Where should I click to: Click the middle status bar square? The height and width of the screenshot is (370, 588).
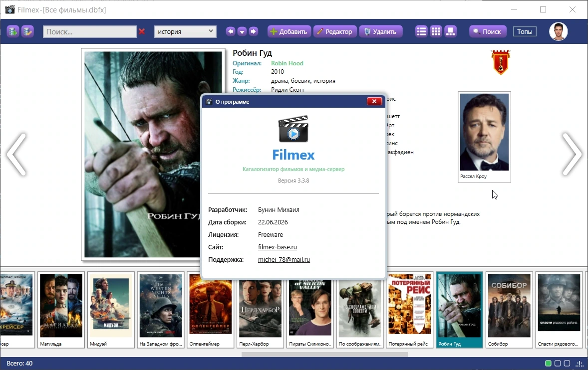(558, 363)
